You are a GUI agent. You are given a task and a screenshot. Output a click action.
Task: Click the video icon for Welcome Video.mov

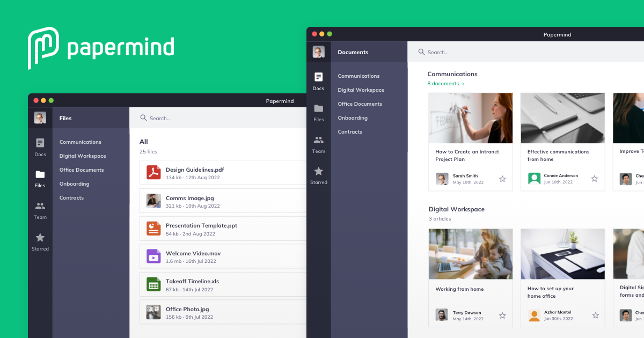[x=153, y=256]
